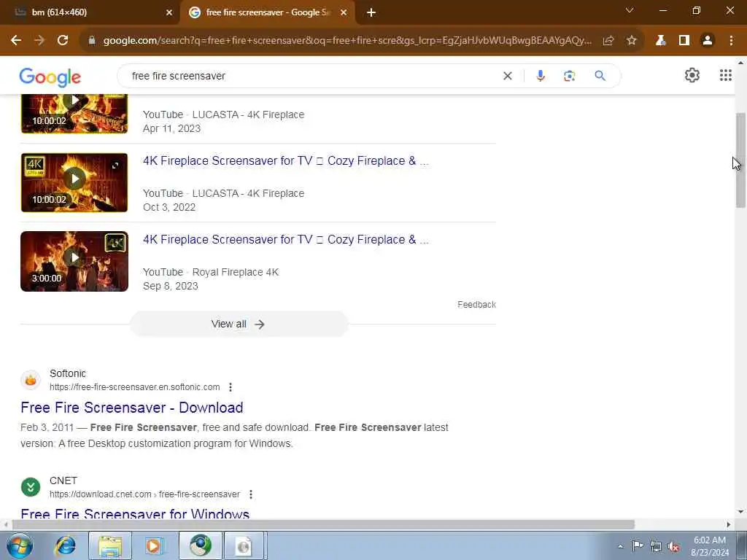The image size is (747, 560).
Task: Clear the search box text
Action: click(x=508, y=76)
